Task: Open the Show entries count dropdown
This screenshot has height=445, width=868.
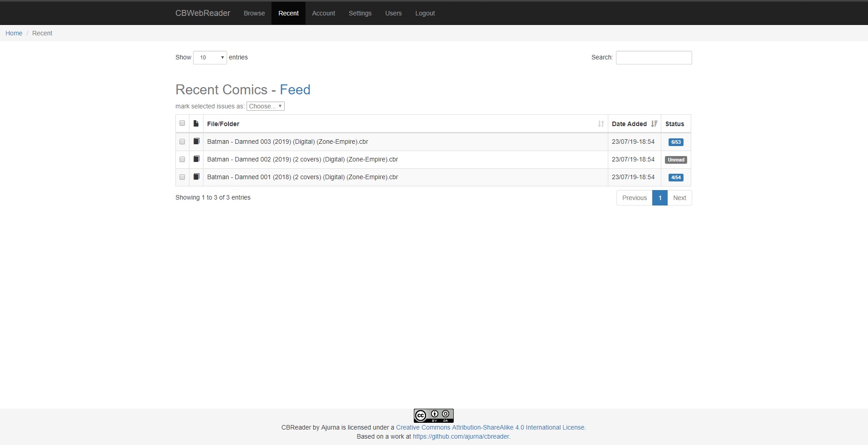Action: point(209,57)
